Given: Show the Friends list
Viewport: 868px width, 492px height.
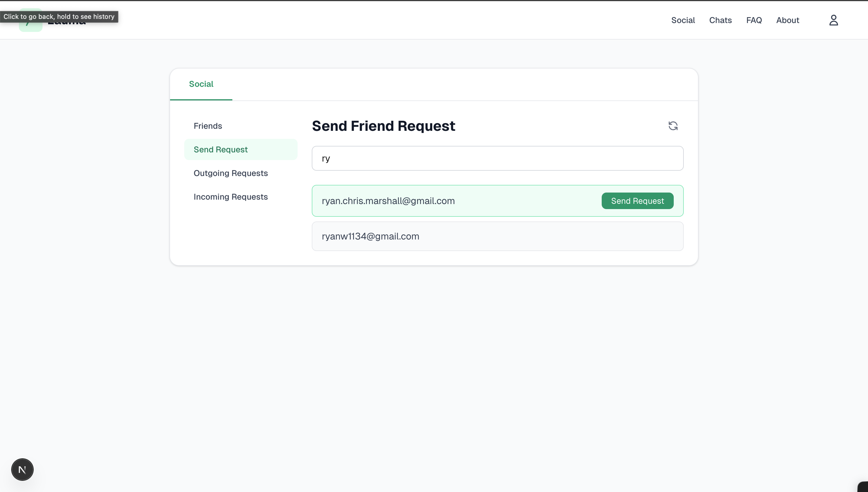Looking at the screenshot, I should click(208, 126).
